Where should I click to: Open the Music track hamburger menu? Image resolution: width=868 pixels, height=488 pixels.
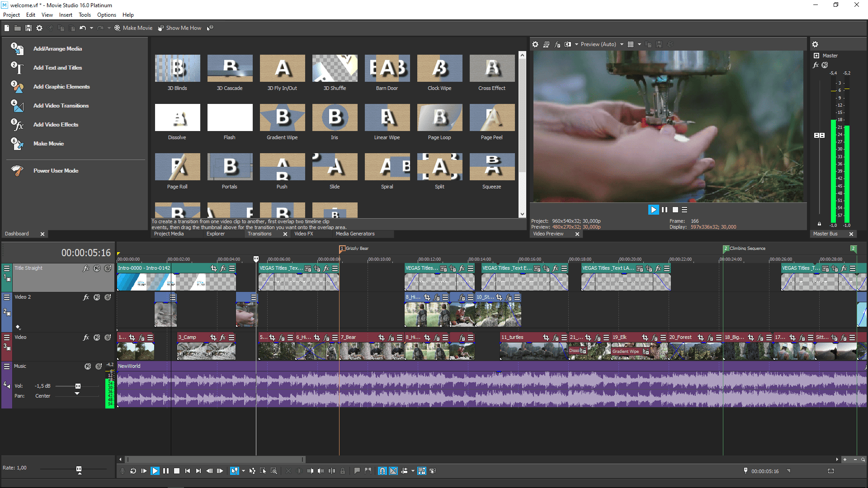7,366
